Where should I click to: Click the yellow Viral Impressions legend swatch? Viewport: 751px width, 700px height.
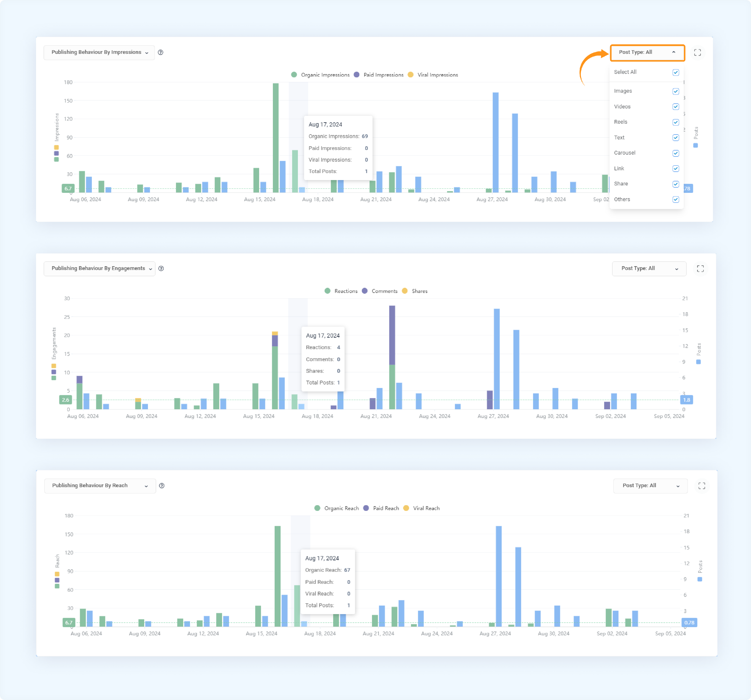click(x=410, y=74)
